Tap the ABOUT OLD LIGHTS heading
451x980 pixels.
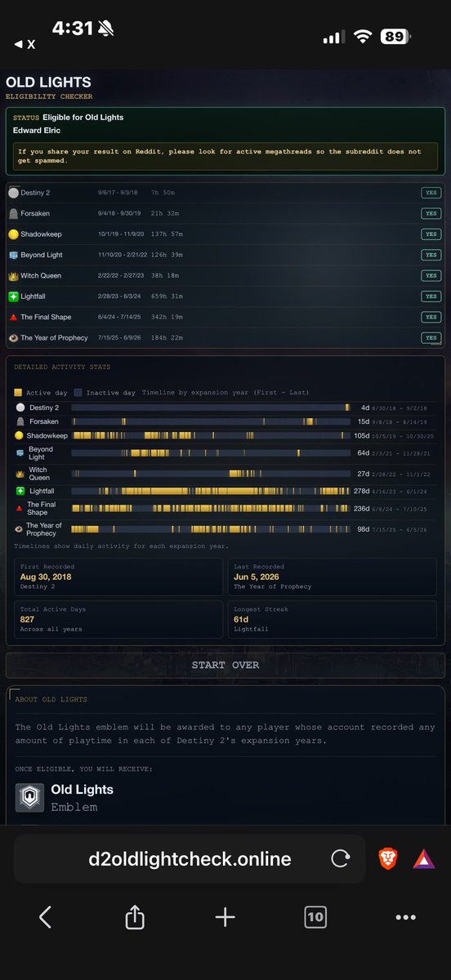[x=51, y=699]
